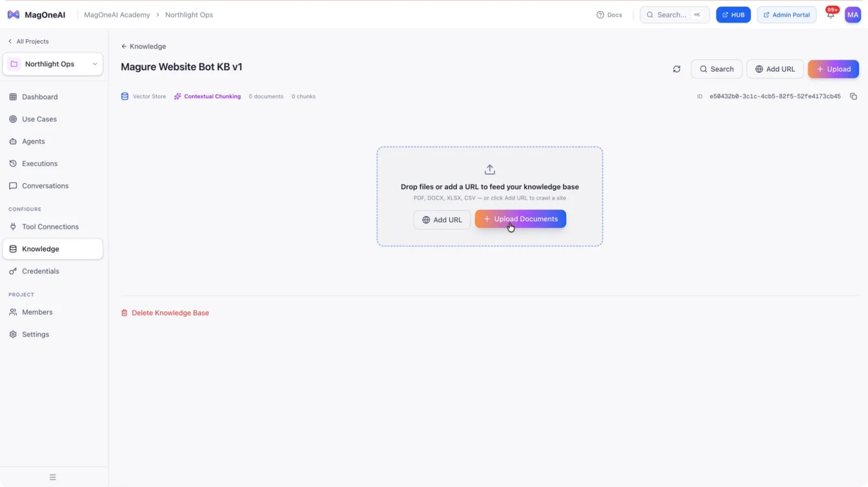This screenshot has width=868, height=487.
Task: Click the '0 documents' count
Action: pos(266,97)
